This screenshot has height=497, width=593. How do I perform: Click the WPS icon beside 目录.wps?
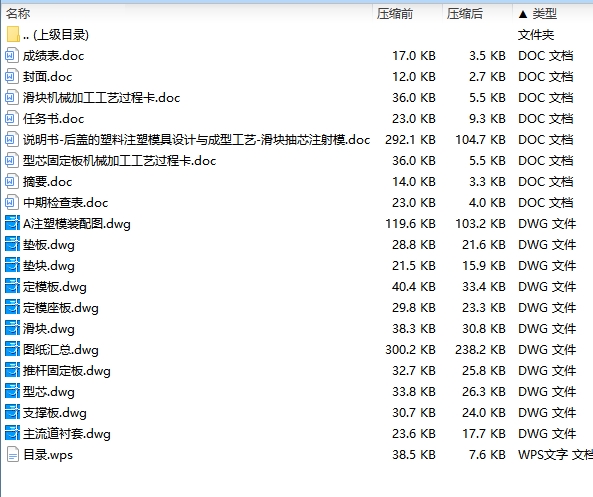[x=12, y=455]
